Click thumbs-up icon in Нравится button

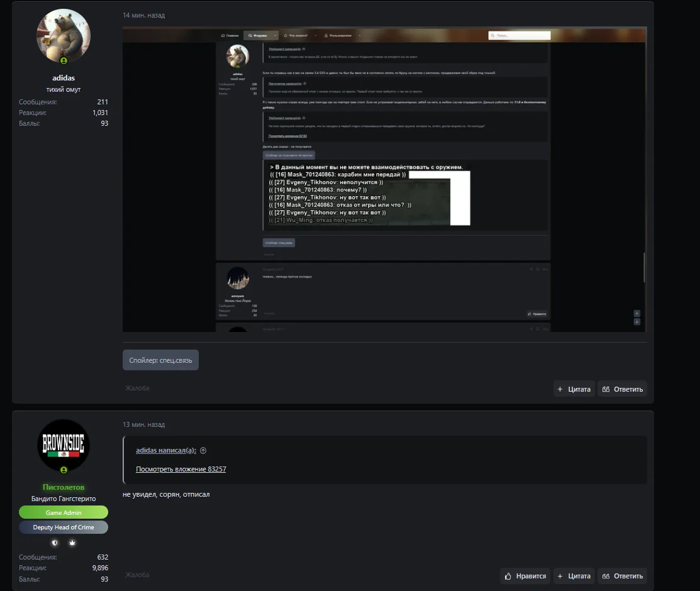point(508,577)
